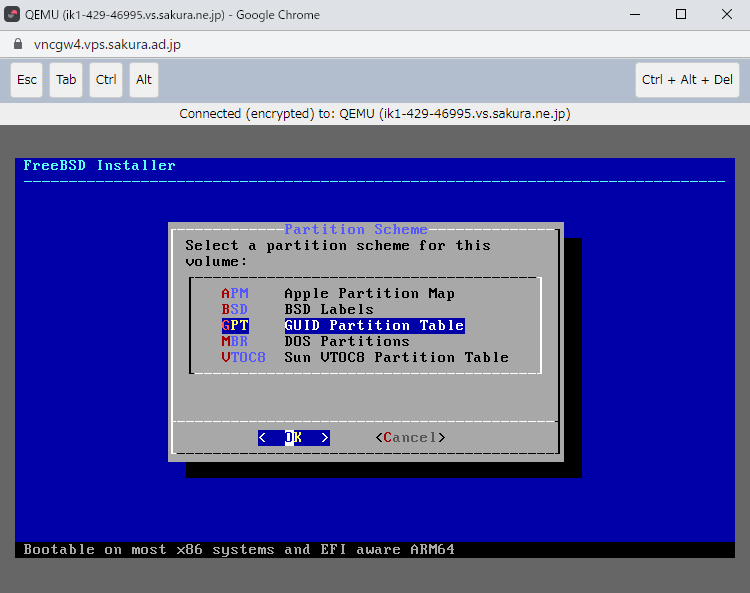Click the Connected (encrypted) status bar
The image size is (750, 593).
(374, 113)
